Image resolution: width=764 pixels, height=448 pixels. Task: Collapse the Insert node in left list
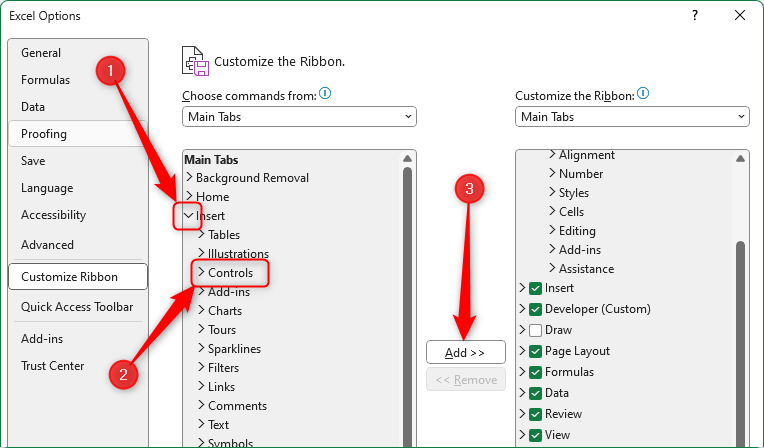click(x=189, y=215)
